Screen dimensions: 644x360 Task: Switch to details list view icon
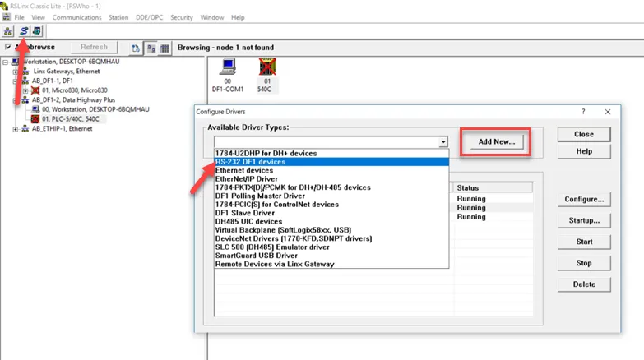coord(164,48)
